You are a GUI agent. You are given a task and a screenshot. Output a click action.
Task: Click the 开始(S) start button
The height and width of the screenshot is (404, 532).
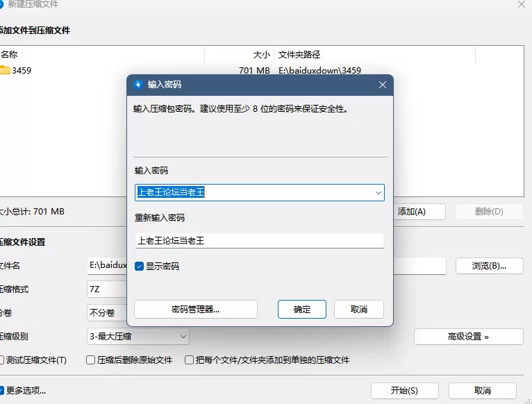405,391
